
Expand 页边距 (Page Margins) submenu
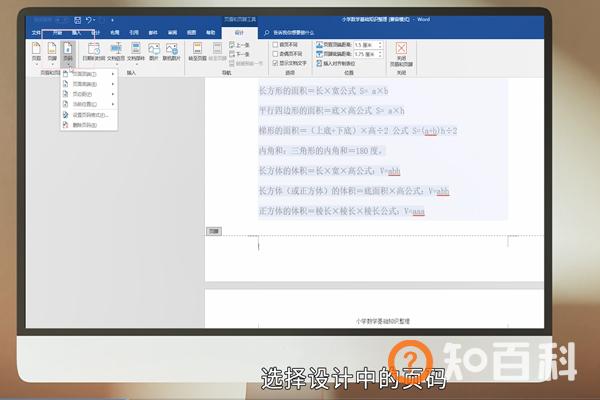(x=89, y=94)
